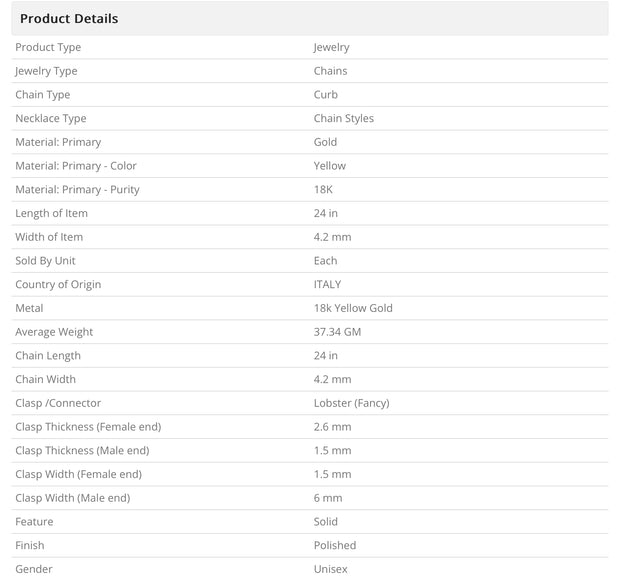The height and width of the screenshot is (587, 620).
Task: Click the Jewelry value text
Action: (331, 47)
